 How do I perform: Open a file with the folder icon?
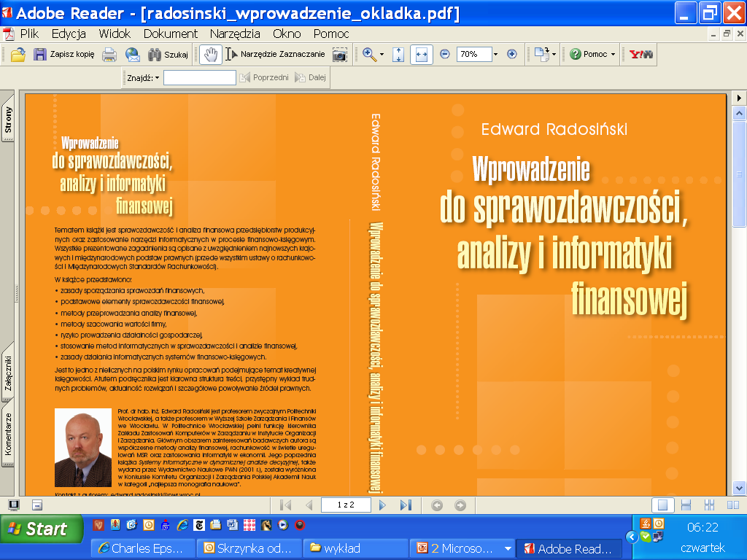click(18, 54)
